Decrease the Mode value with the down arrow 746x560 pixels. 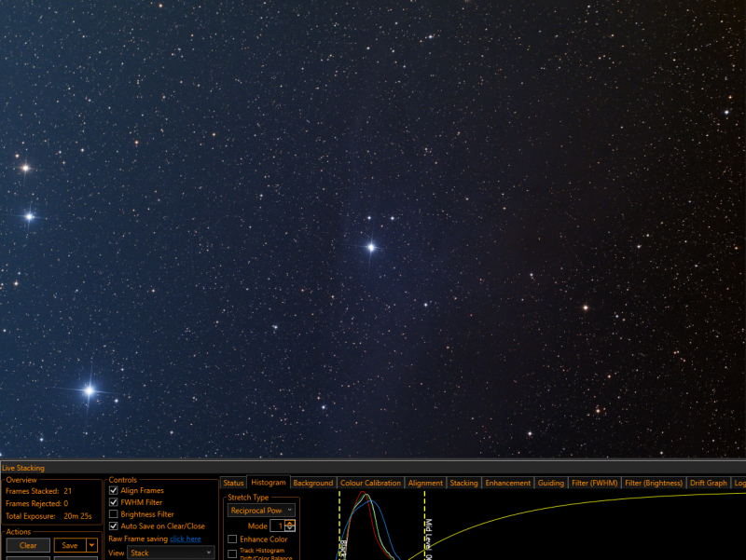tap(290, 528)
